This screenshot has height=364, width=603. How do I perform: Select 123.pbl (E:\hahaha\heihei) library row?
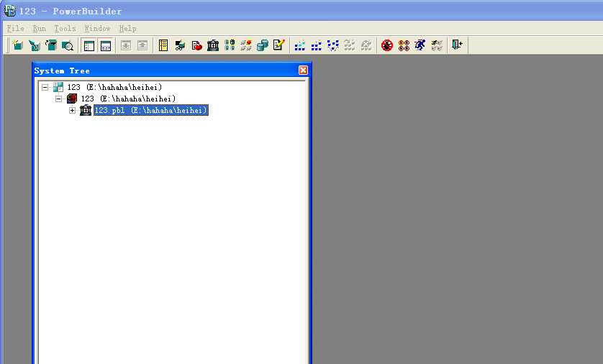pyautogui.click(x=151, y=110)
